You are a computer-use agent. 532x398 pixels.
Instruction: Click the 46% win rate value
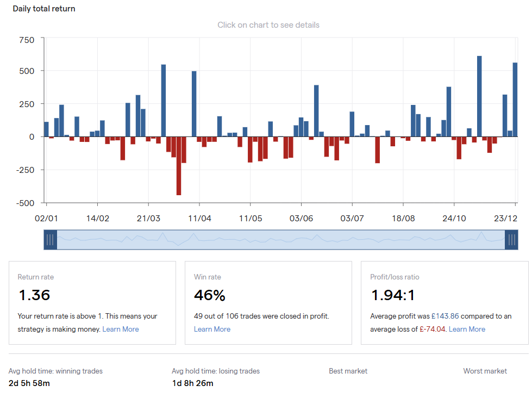click(210, 295)
